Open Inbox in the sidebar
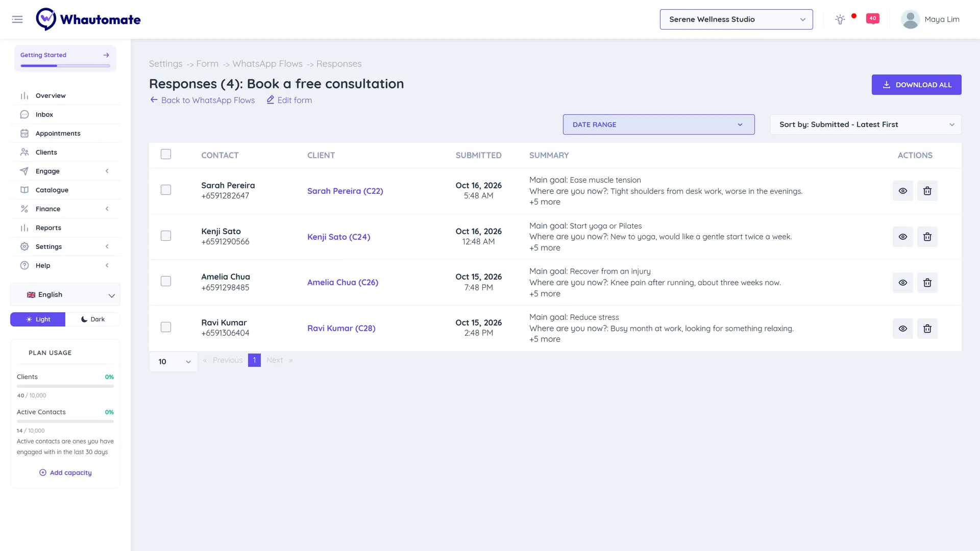Viewport: 980px width, 551px height. [x=65, y=114]
